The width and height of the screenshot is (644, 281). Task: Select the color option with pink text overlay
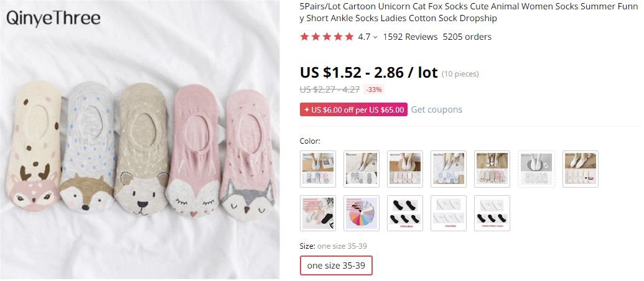318,213
